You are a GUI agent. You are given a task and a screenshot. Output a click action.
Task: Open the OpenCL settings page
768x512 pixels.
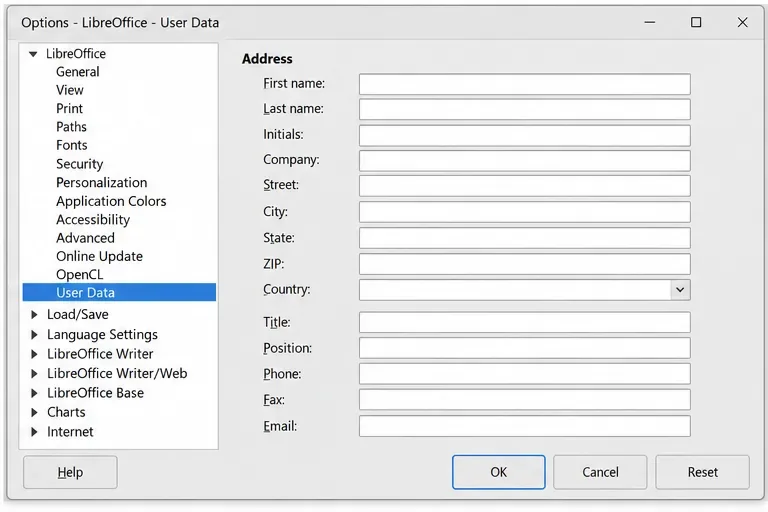(79, 275)
